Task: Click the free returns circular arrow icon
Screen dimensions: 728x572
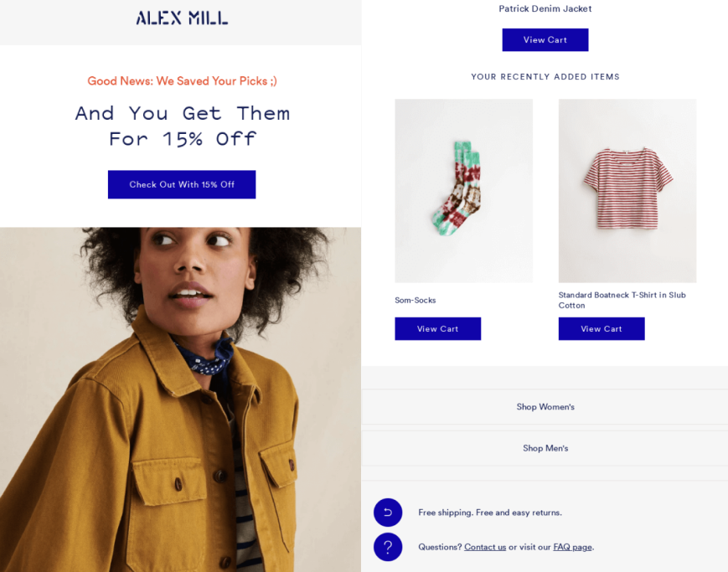Action: (x=388, y=512)
